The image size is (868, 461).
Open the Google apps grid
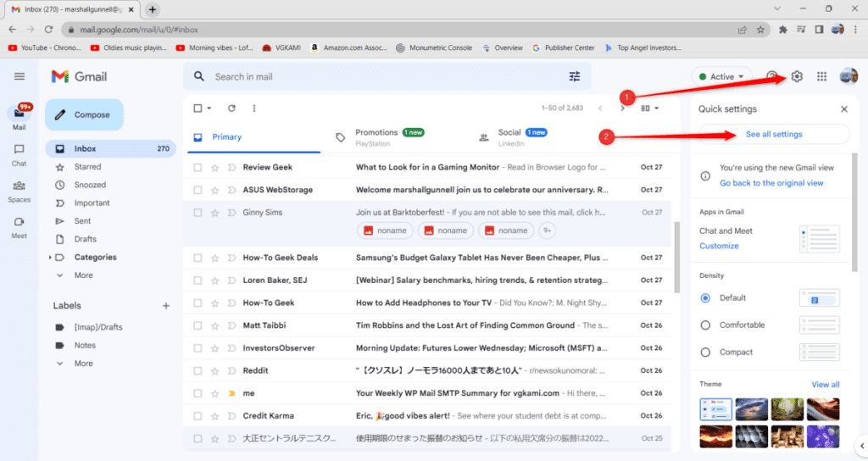tap(821, 76)
